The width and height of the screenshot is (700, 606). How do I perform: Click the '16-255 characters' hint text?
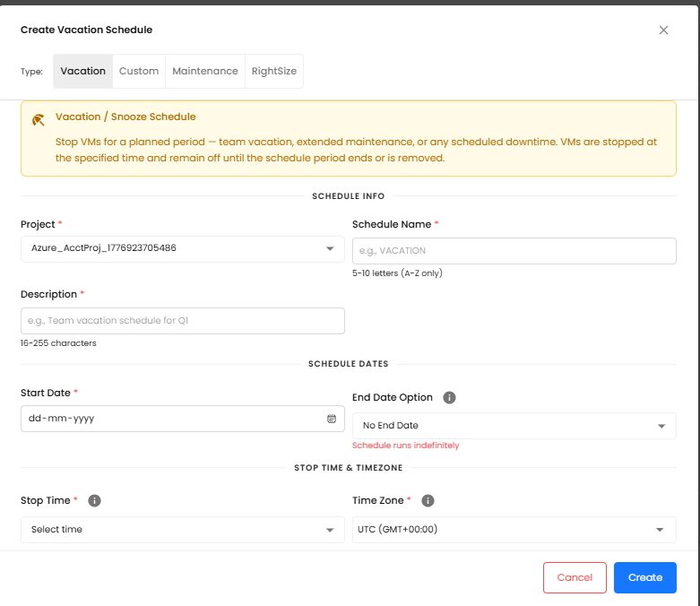58,343
